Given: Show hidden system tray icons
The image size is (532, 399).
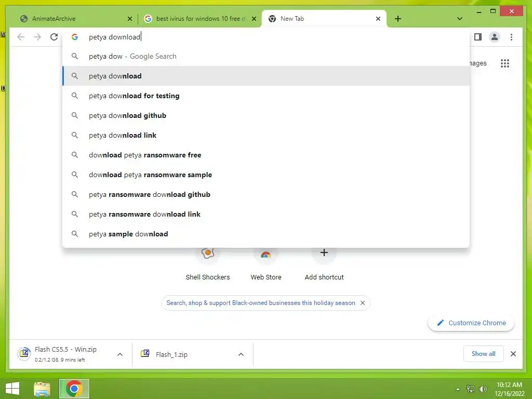Looking at the screenshot, I should point(458,389).
